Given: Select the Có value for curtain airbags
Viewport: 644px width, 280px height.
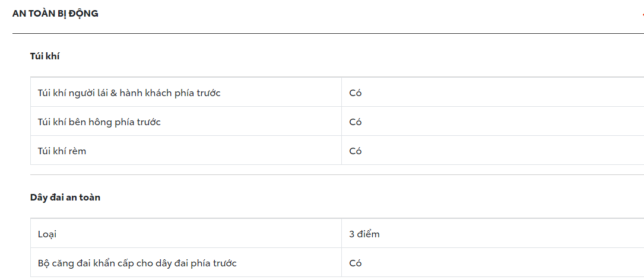Looking at the screenshot, I should (356, 151).
